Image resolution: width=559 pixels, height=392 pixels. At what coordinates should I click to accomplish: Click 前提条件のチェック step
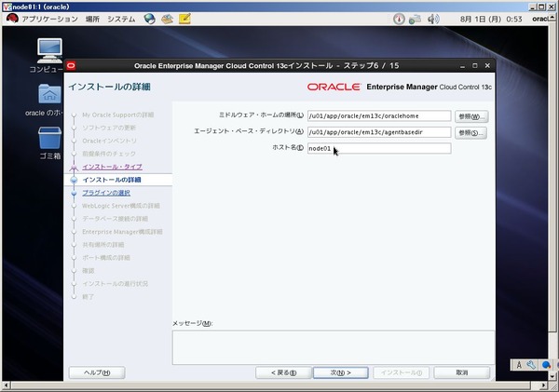(109, 154)
